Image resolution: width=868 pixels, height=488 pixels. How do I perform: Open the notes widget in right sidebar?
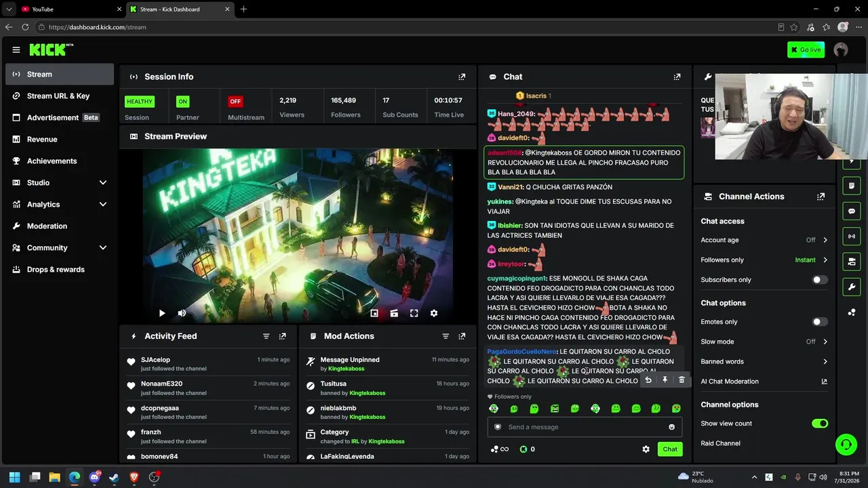click(x=852, y=186)
